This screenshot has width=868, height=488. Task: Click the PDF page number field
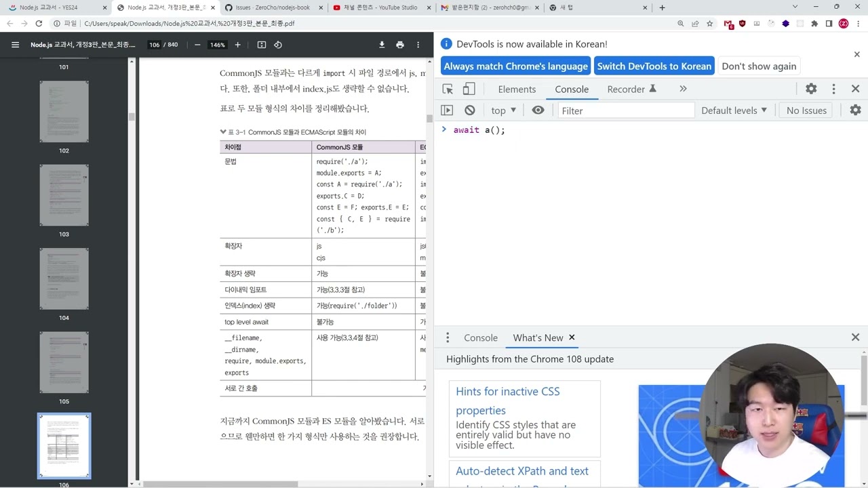(155, 45)
